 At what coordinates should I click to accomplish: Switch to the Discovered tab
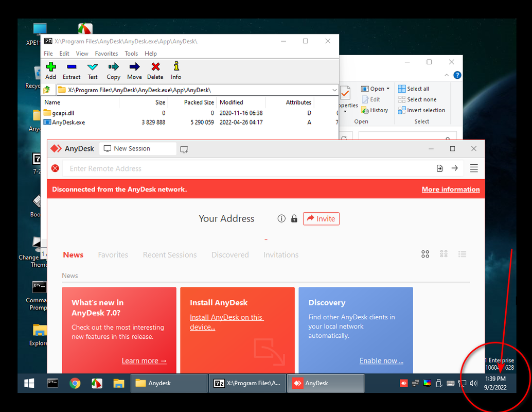tap(230, 255)
